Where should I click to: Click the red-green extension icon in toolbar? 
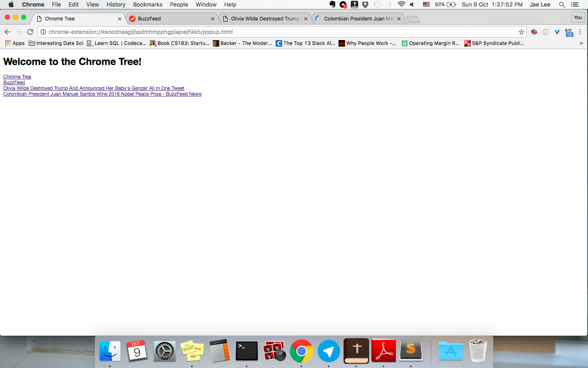(x=534, y=32)
